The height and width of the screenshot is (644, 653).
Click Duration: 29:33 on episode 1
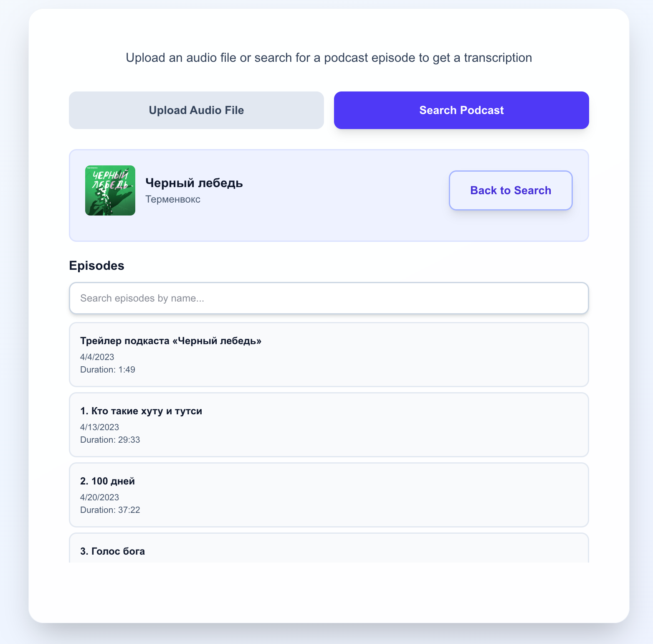click(110, 440)
